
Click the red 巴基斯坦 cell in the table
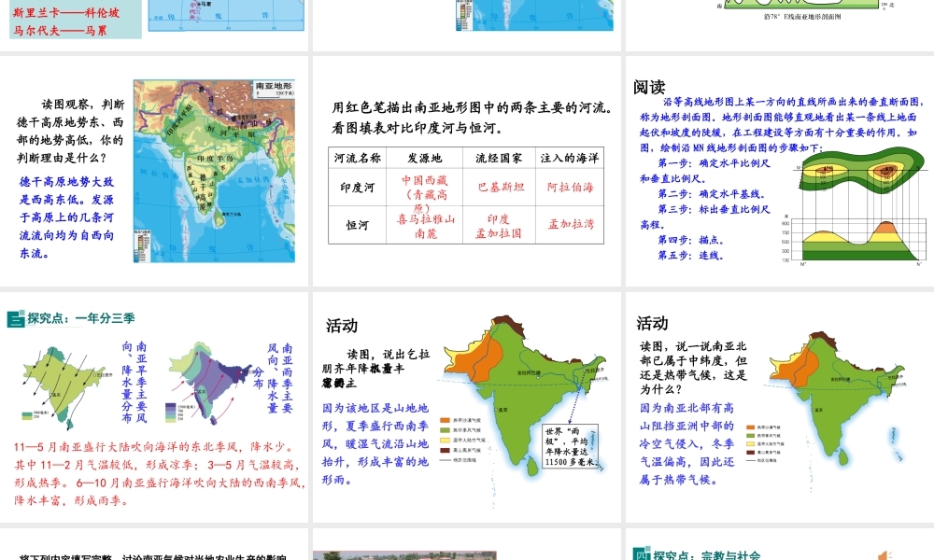501,187
